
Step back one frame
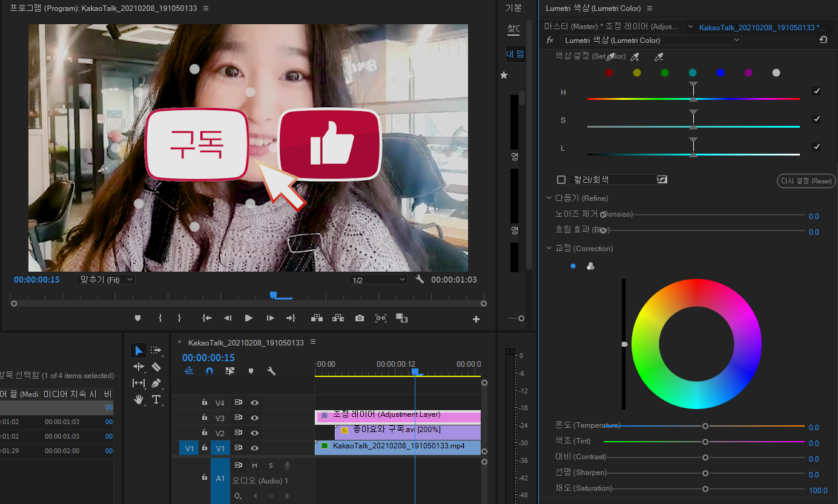coord(228,318)
